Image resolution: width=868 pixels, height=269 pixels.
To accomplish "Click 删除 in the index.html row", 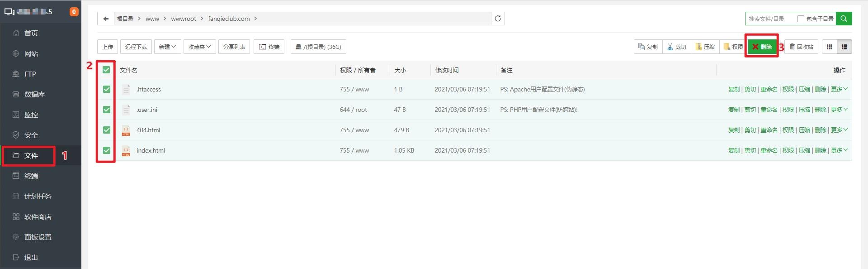I will click(821, 150).
